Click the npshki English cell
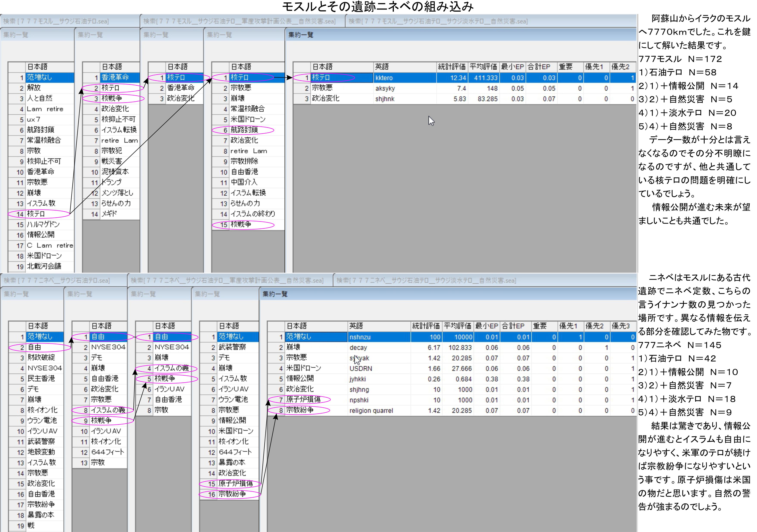The height and width of the screenshot is (532, 757). [359, 400]
